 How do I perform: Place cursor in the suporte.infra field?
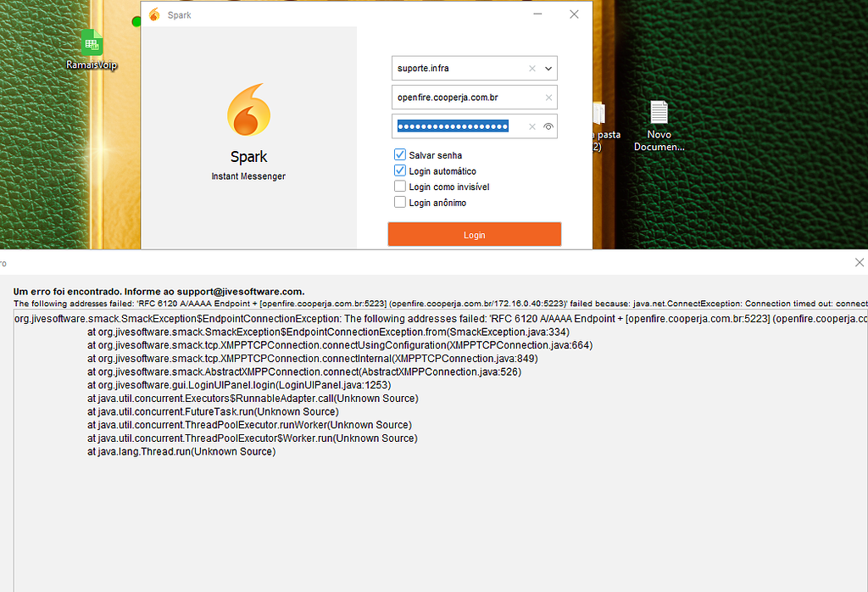458,68
